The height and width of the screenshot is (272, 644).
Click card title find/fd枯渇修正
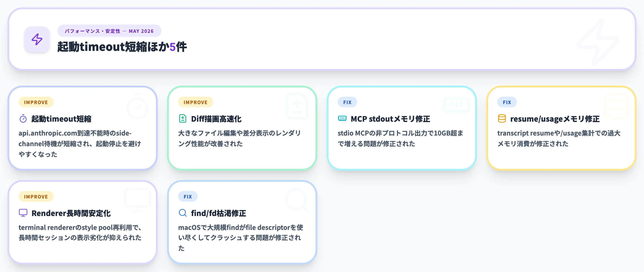click(x=219, y=213)
